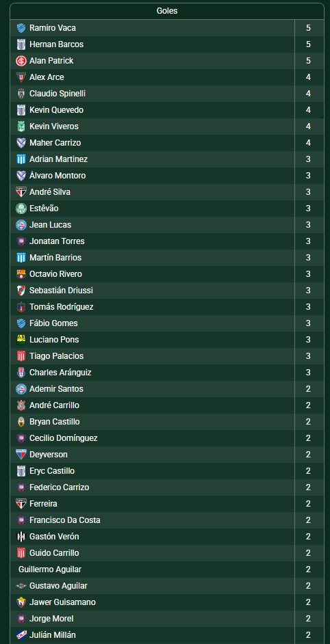
Task: Select the Guillermo Aguilar row
Action: 167,569
